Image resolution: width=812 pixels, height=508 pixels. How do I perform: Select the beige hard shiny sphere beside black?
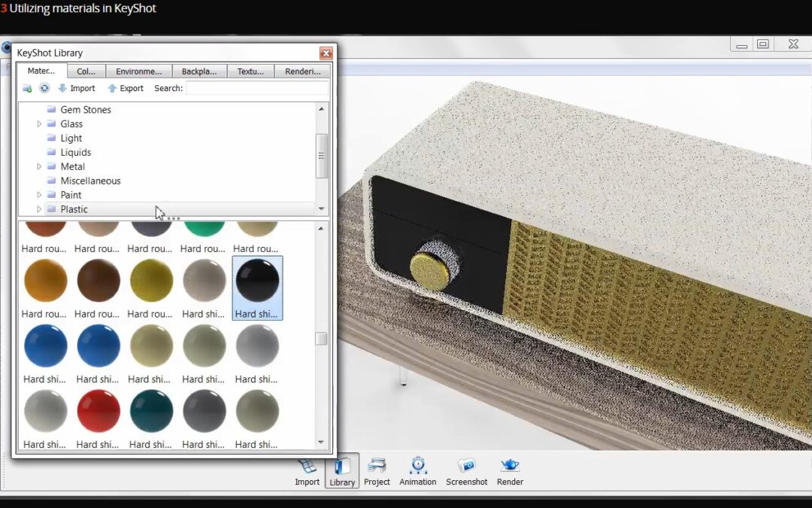(204, 281)
